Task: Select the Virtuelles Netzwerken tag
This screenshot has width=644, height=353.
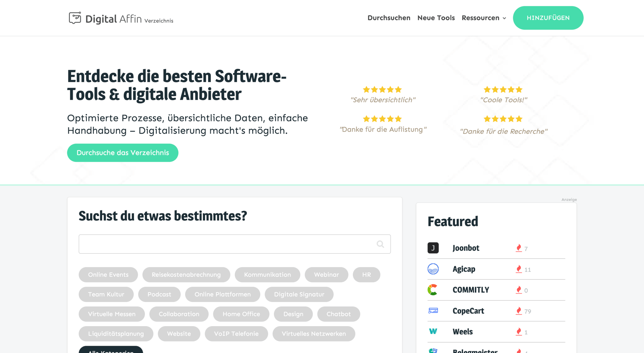Action: (314, 334)
